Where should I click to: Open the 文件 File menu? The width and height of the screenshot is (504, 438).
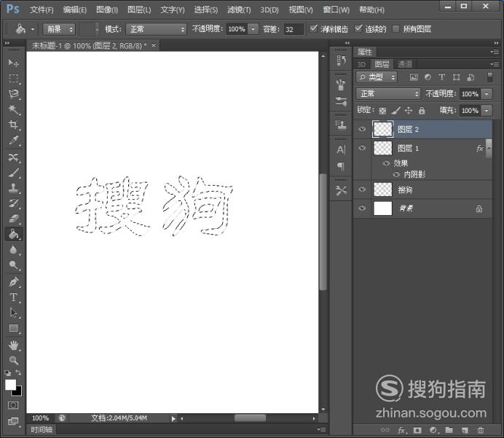coord(42,9)
